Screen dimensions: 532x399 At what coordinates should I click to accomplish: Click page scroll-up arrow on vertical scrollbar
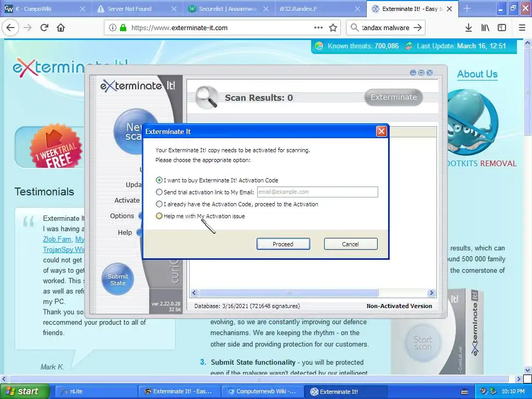click(527, 43)
